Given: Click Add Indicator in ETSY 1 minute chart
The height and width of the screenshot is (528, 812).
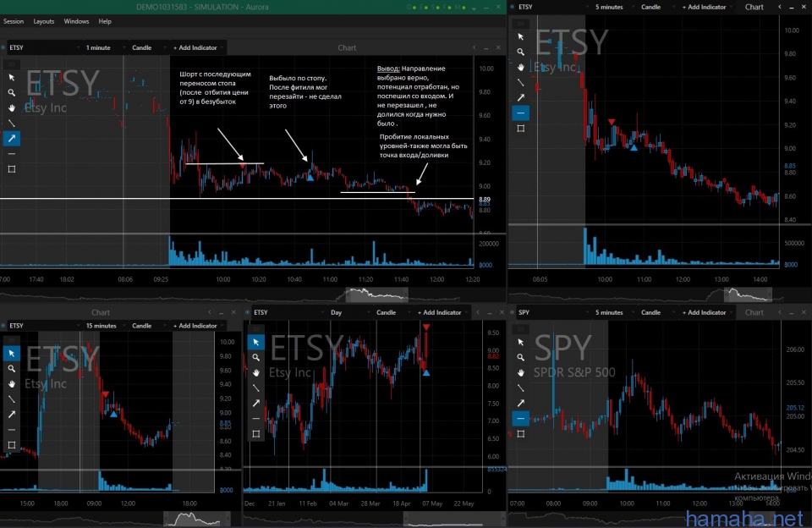Looking at the screenshot, I should point(197,47).
